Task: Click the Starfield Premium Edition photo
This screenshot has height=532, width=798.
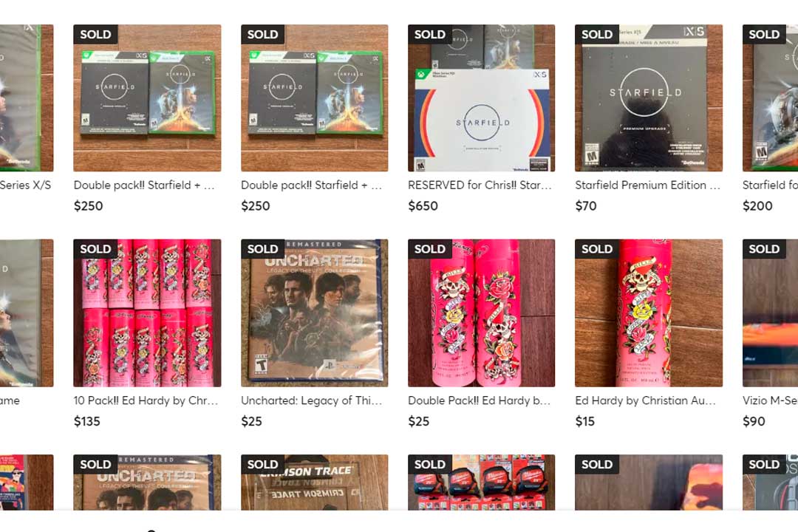Action: tap(649, 98)
